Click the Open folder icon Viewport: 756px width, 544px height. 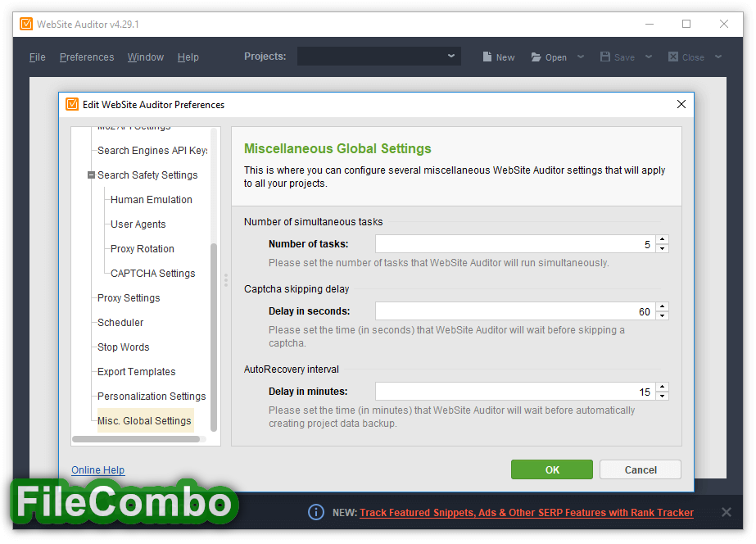pyautogui.click(x=536, y=57)
